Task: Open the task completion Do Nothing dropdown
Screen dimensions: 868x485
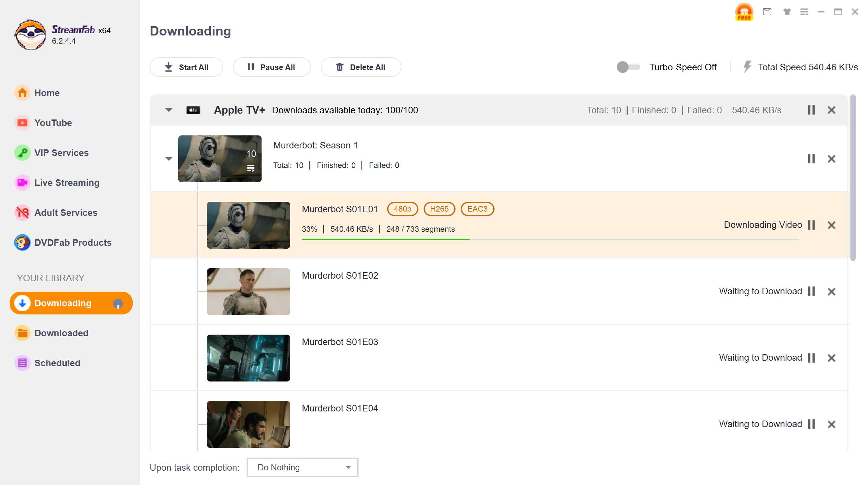Action: point(302,467)
